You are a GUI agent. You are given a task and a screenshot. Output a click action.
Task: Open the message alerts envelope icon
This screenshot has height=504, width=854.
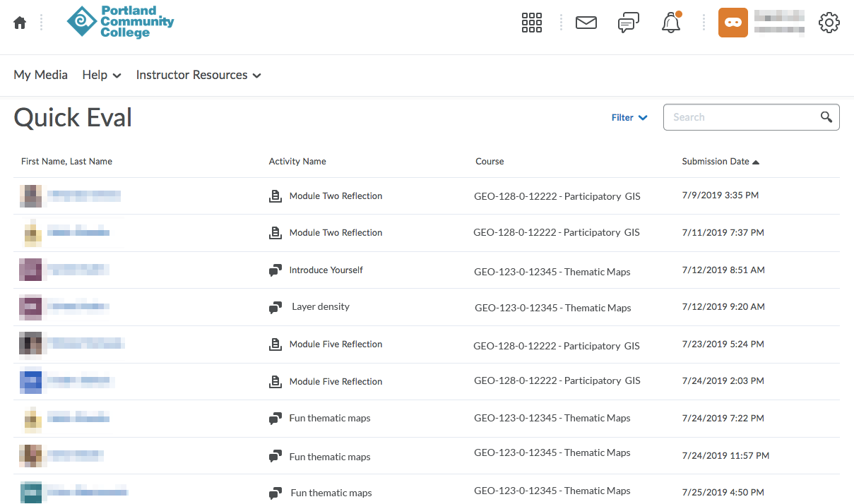pos(586,23)
